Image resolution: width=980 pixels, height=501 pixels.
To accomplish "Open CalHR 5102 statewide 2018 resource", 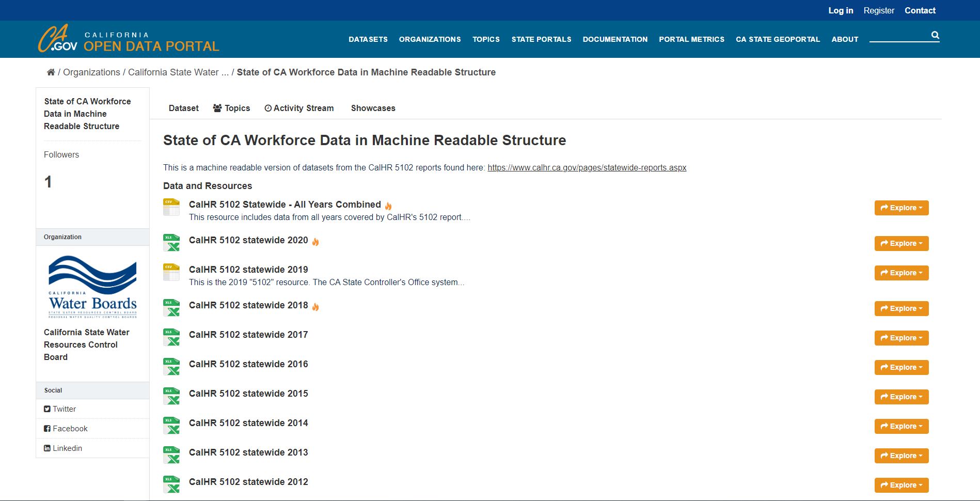I will pos(248,305).
